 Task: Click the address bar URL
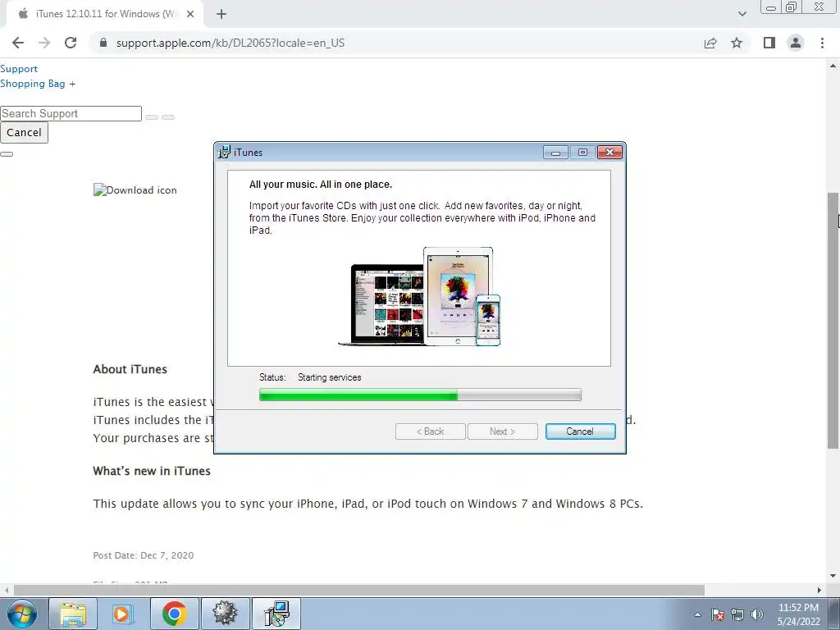(231, 43)
